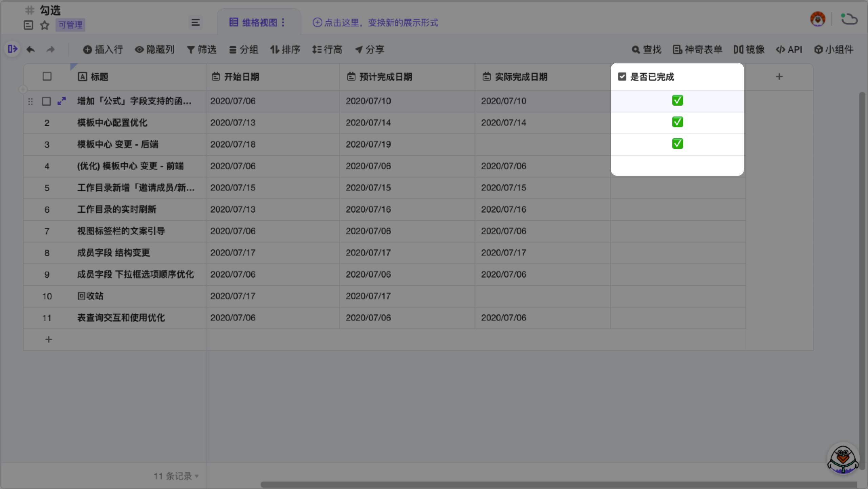Open the 查找 search tool
868x489 pixels.
(646, 49)
